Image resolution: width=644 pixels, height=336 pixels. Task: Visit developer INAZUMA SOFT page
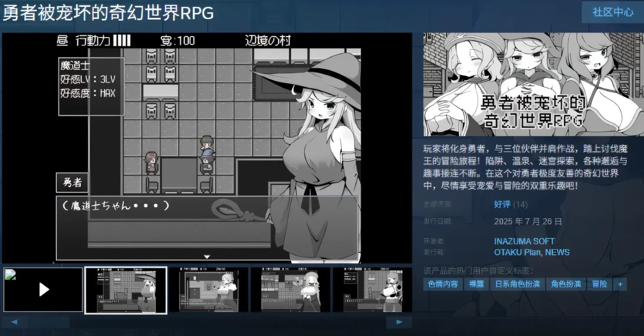click(524, 241)
